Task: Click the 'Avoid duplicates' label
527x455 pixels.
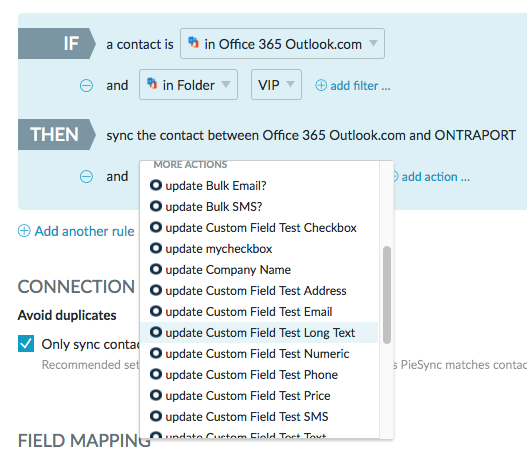Action: coord(67,315)
